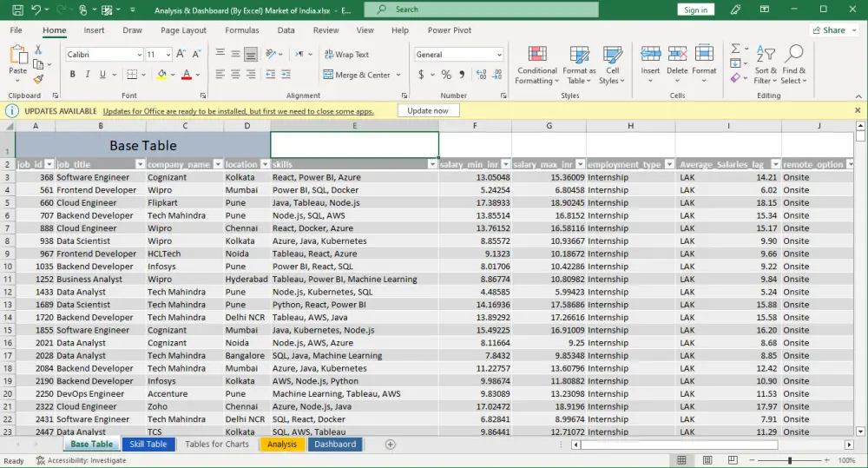868x468 pixels.
Task: Switch to Page Break Preview view icon
Action: pos(733,460)
